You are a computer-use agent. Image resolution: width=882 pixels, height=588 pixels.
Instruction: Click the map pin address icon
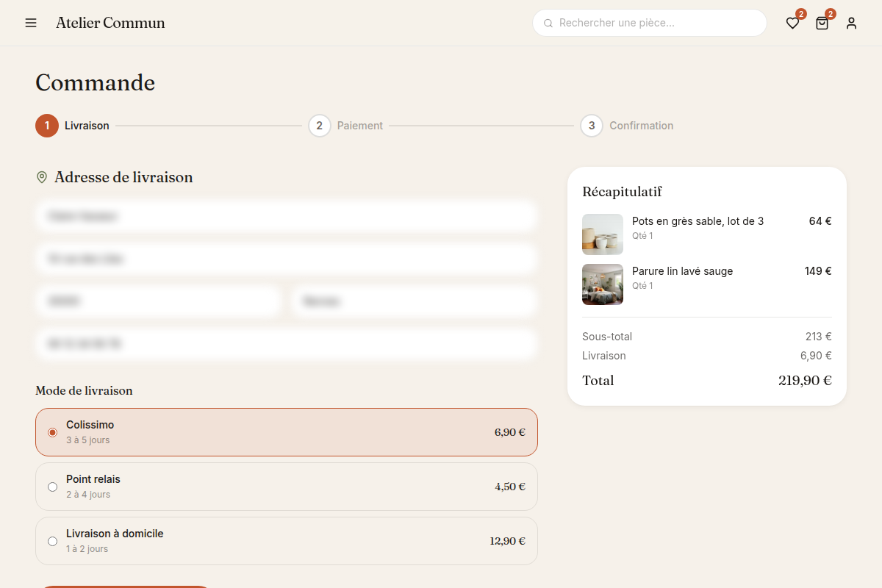click(42, 177)
